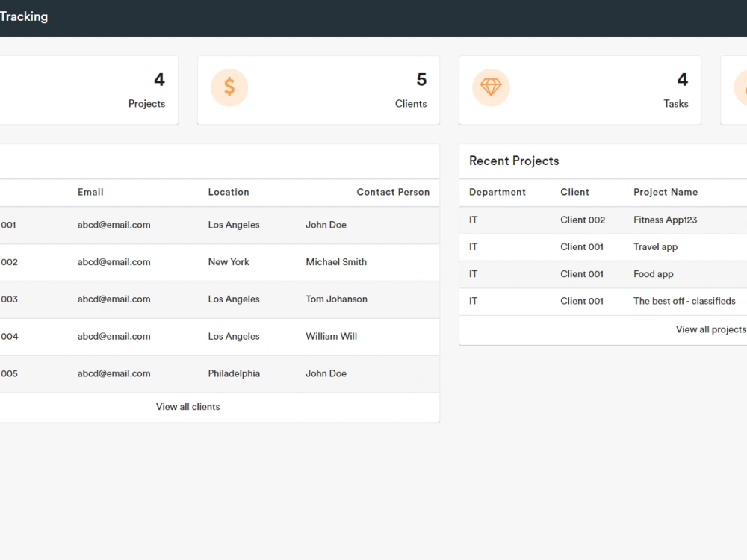The height and width of the screenshot is (560, 747).
Task: Click the dollar sign Clients icon
Action: [229, 87]
